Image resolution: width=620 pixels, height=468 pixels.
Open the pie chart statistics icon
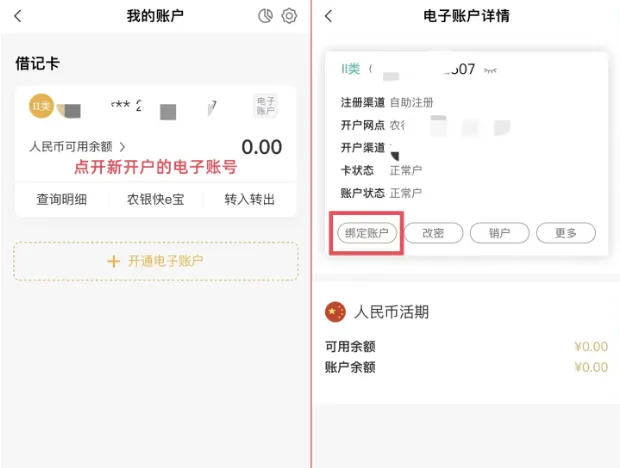265,16
